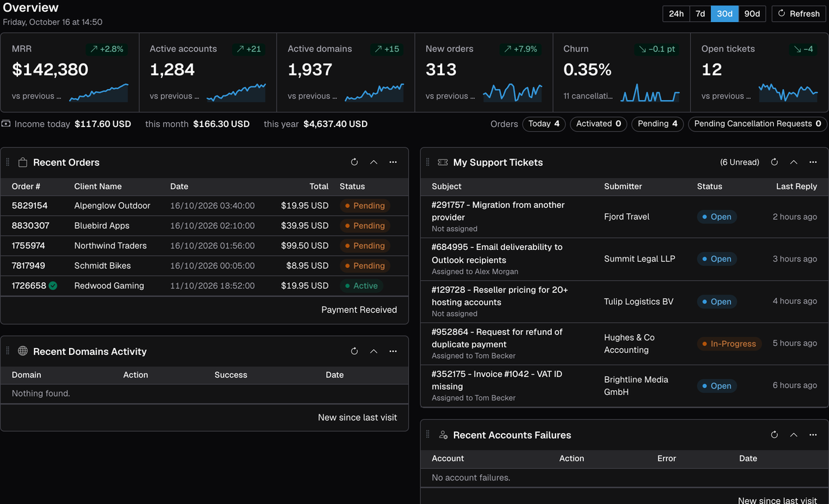
Task: Open Recent Accounts Failures options menu
Action: tap(813, 435)
